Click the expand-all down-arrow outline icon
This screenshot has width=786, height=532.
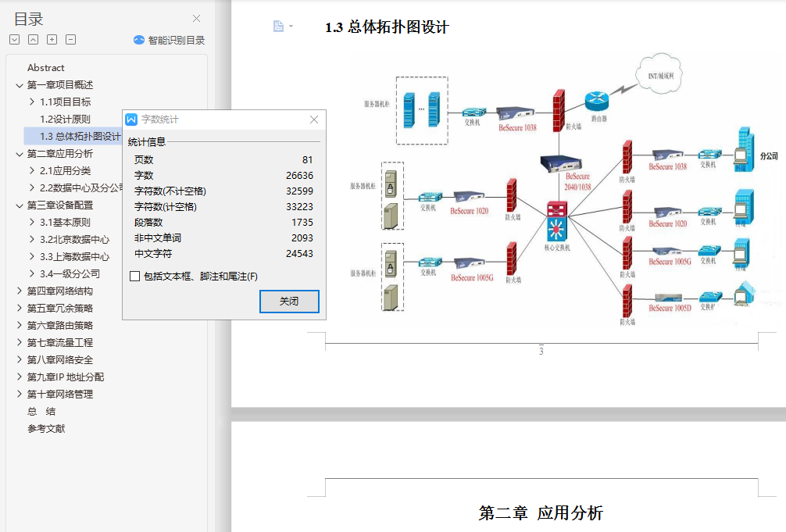click(x=15, y=40)
